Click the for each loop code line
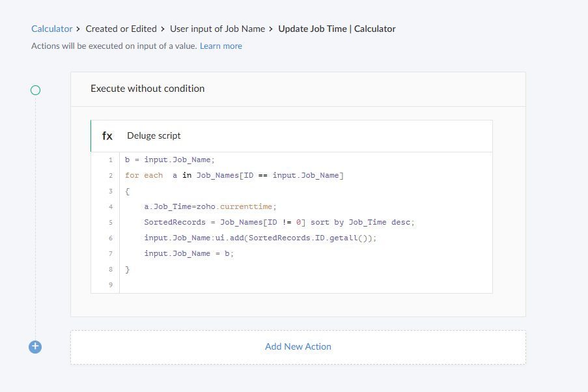 point(234,176)
